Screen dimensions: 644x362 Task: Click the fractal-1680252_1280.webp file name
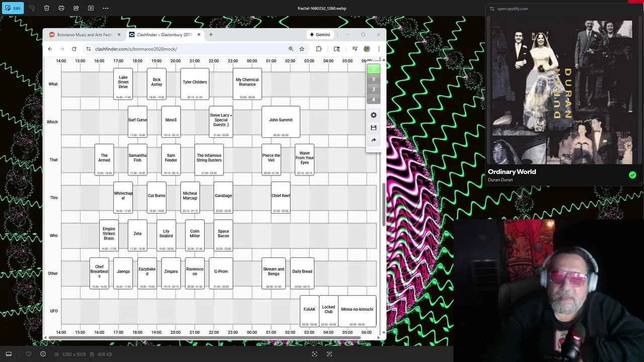point(322,8)
